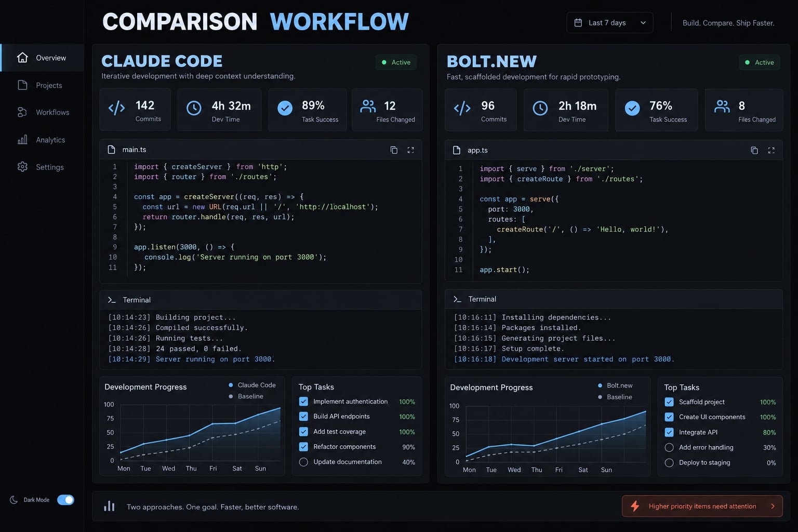This screenshot has width=798, height=532.
Task: Go to Overview in sidebar
Action: pyautogui.click(x=42, y=58)
